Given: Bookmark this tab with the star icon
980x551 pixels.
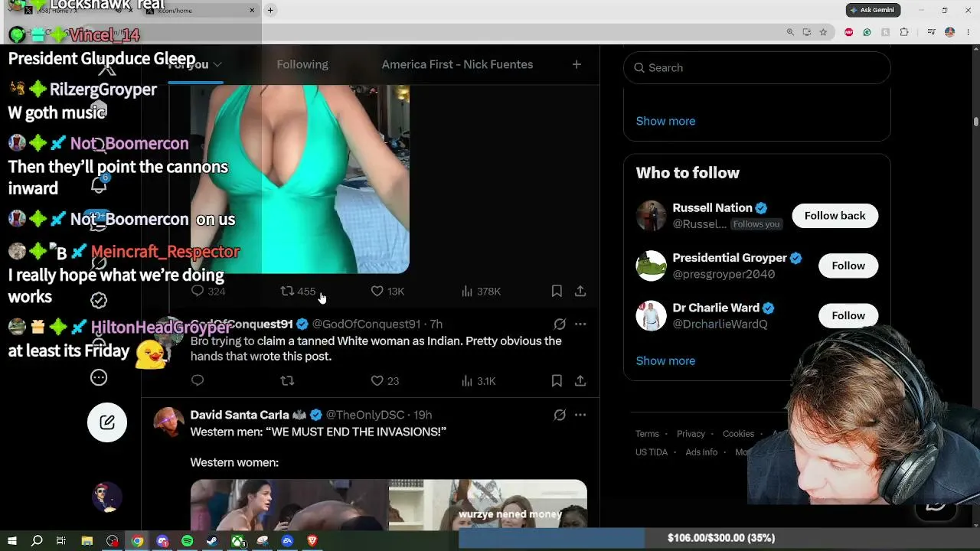Looking at the screenshot, I should [x=823, y=32].
